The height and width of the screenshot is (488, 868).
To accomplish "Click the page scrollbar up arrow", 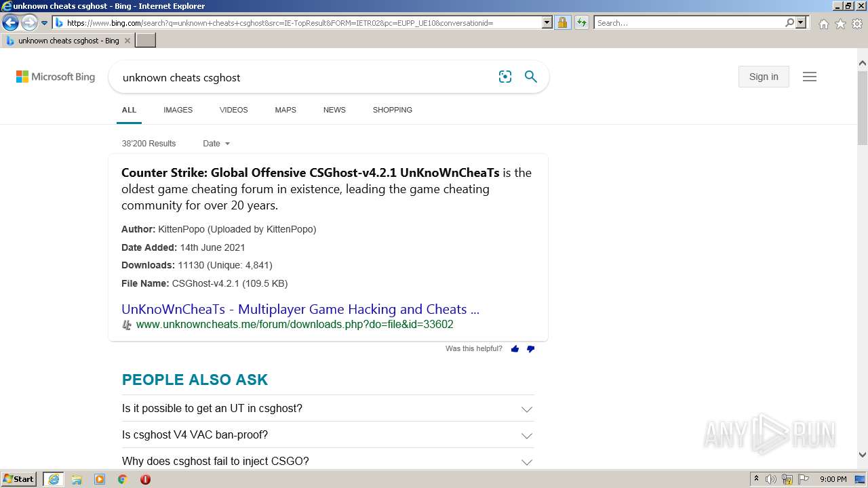I will point(863,63).
